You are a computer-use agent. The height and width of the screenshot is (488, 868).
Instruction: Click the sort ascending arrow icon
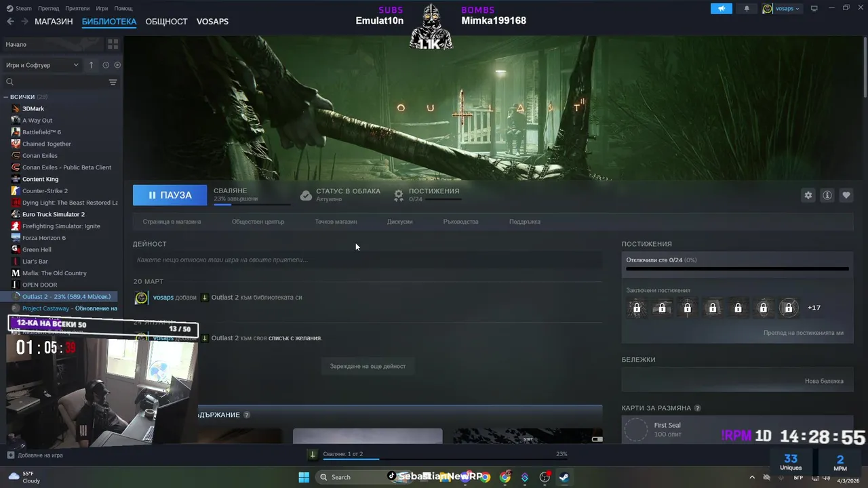92,65
